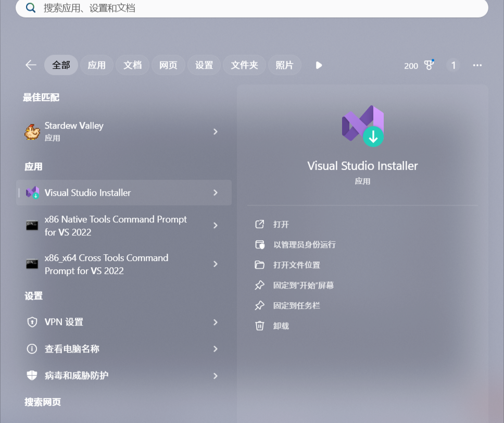
Task: Click the large Visual Studio Installer logo
Action: [363, 126]
